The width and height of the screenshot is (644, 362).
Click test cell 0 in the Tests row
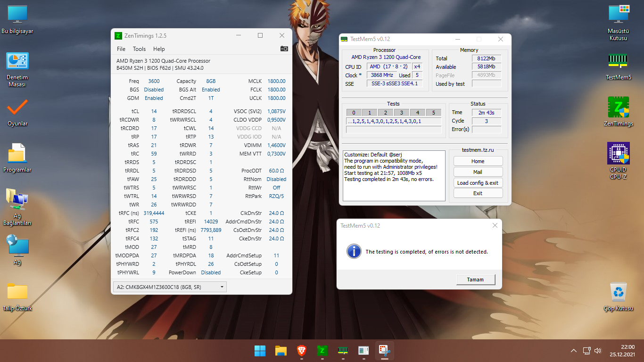[354, 112]
